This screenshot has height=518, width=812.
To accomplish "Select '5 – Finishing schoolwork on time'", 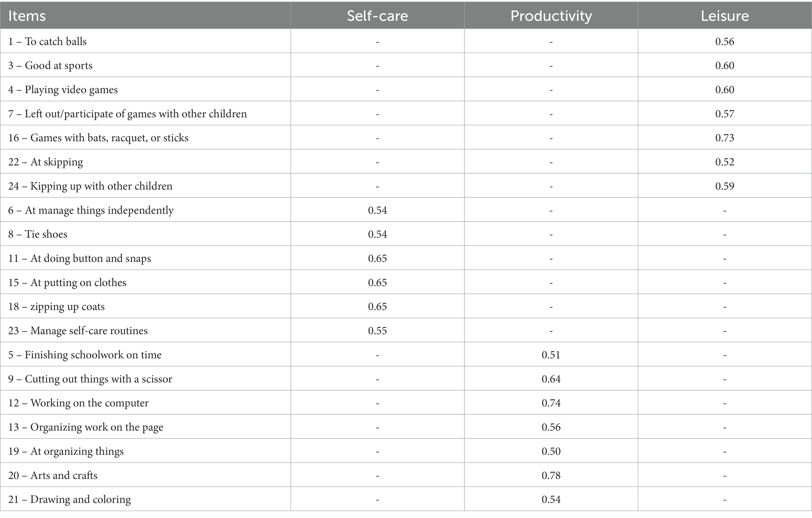I will coord(85,355).
